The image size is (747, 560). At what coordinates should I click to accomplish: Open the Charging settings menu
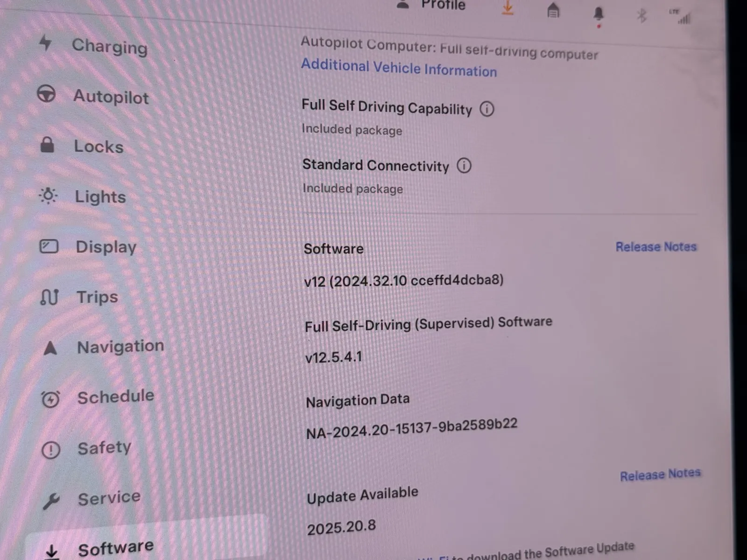point(93,46)
